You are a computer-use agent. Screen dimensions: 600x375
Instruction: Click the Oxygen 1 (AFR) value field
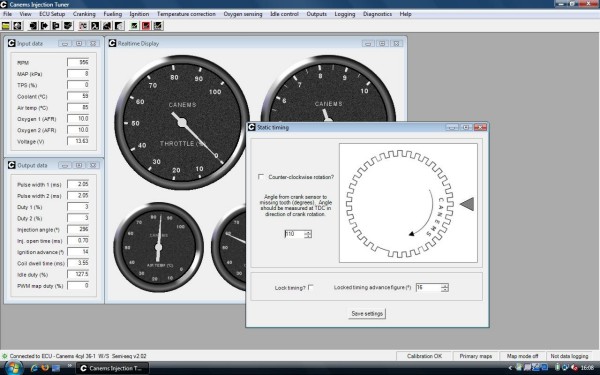(x=78, y=119)
